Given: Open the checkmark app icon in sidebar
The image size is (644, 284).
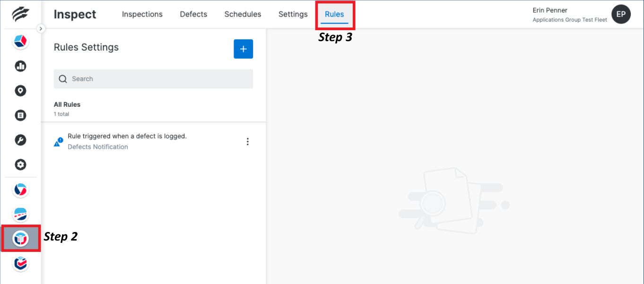Looking at the screenshot, I should point(20,263).
